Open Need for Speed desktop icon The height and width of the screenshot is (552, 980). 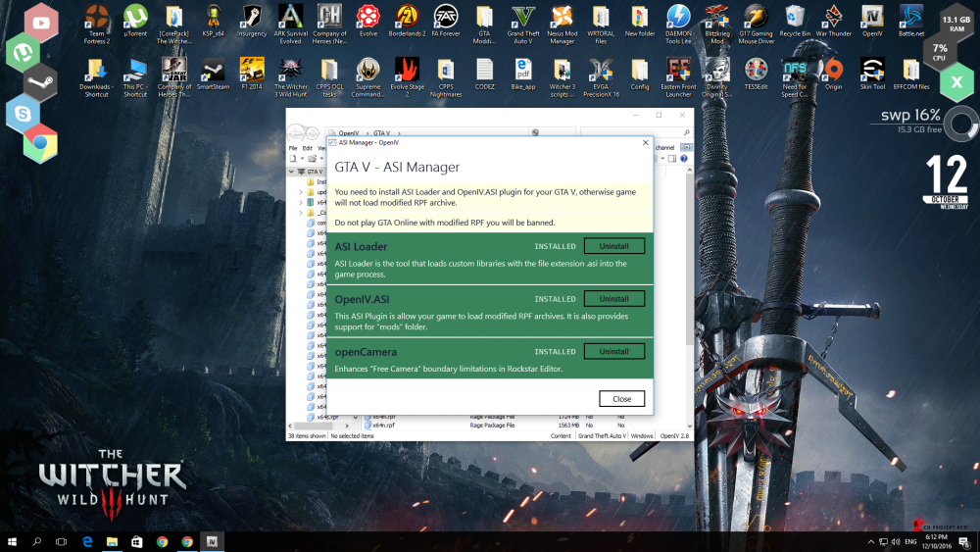(x=795, y=78)
